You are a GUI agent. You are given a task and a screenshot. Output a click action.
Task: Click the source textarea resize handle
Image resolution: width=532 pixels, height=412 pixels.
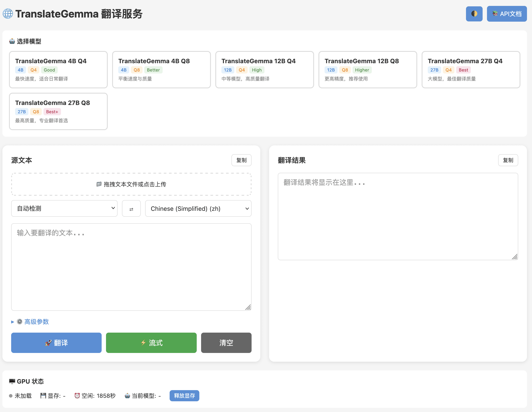coord(248,307)
